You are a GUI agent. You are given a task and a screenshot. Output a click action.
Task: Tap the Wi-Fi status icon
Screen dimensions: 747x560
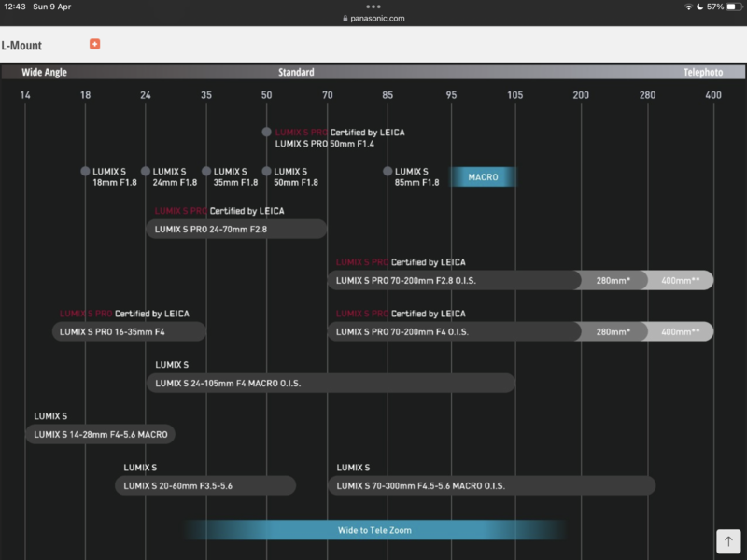[x=689, y=7]
